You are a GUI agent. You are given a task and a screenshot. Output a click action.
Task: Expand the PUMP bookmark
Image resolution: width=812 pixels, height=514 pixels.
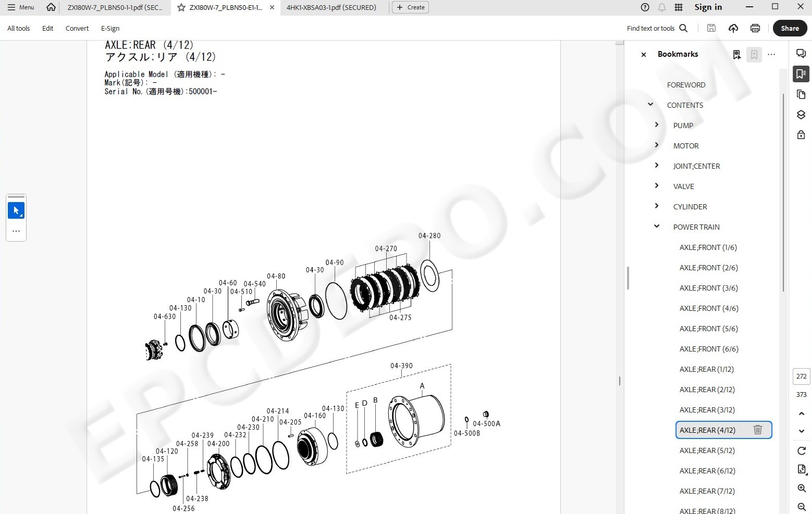coord(657,125)
